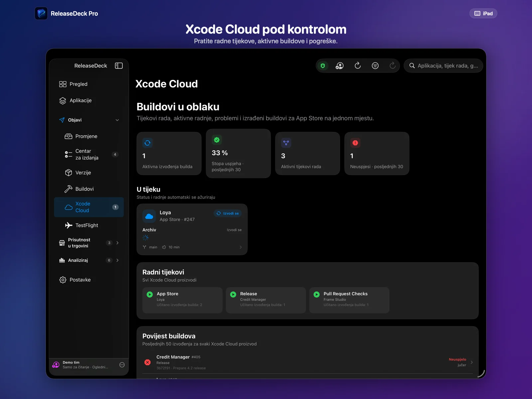Image resolution: width=532 pixels, height=399 pixels.
Task: Open the Demo tim more options button
Action: coord(122,365)
